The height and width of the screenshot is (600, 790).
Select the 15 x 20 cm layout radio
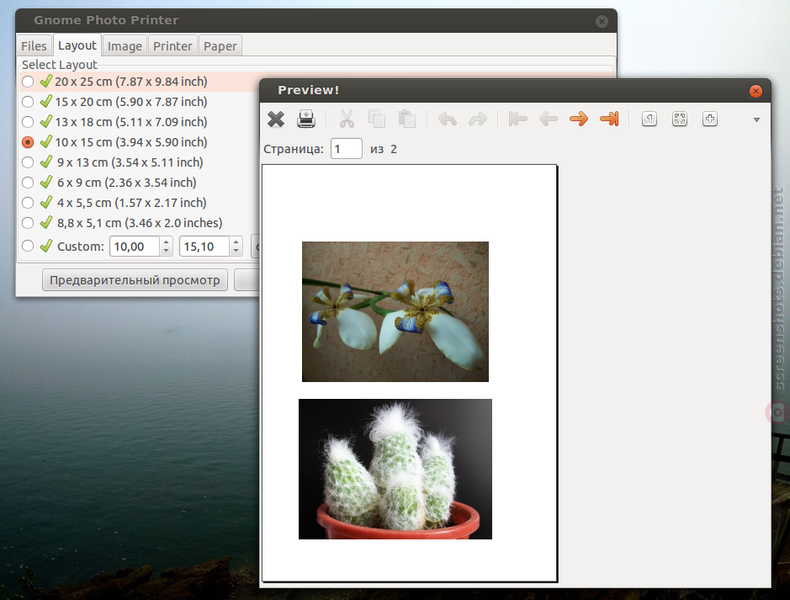coord(28,102)
